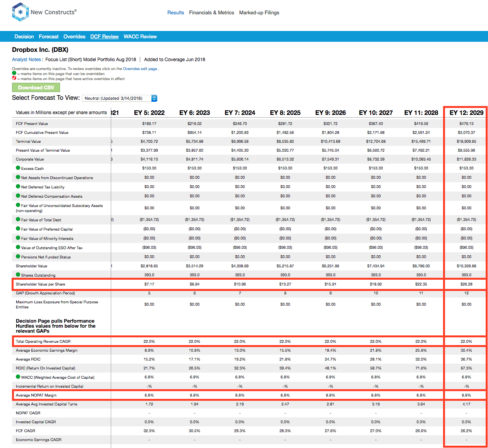The width and height of the screenshot is (488, 448).
Task: Click the green dot next to Shares Outstanding
Action: (x=18, y=275)
